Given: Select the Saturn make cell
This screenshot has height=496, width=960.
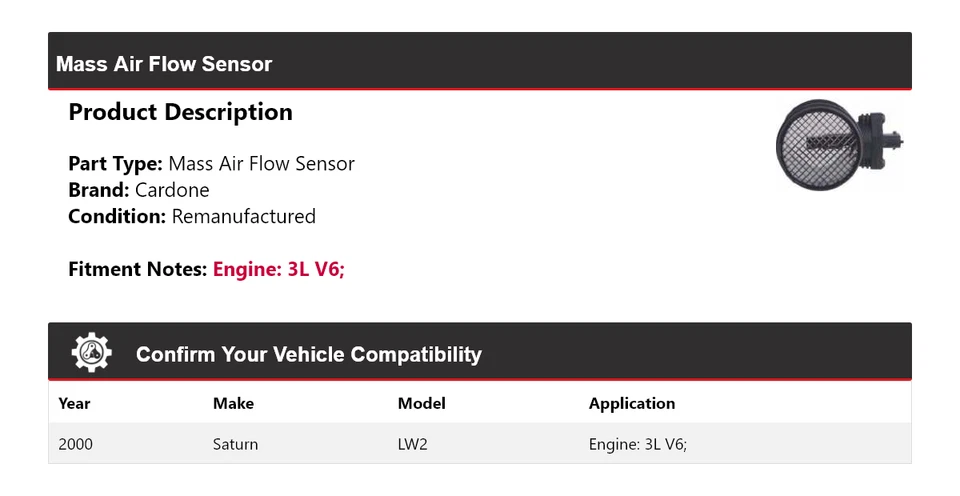Looking at the screenshot, I should click(x=235, y=444).
